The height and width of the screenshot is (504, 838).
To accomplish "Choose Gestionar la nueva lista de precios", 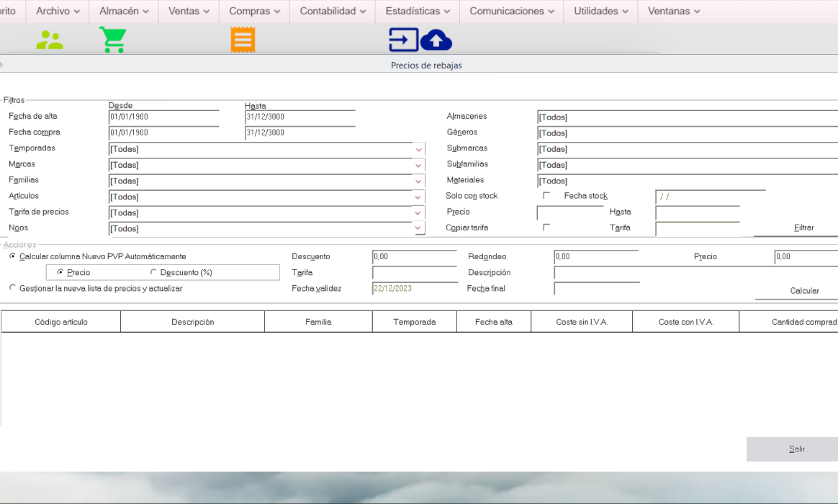I will 12,288.
